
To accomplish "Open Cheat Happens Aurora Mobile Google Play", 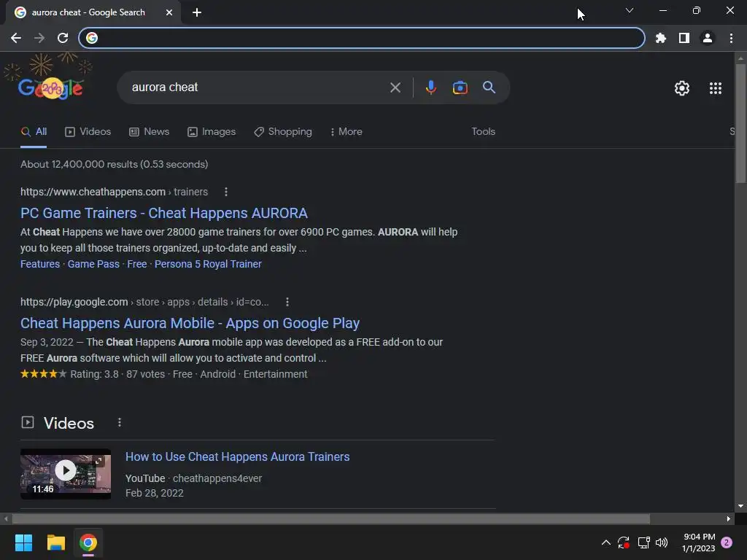I will pyautogui.click(x=190, y=323).
